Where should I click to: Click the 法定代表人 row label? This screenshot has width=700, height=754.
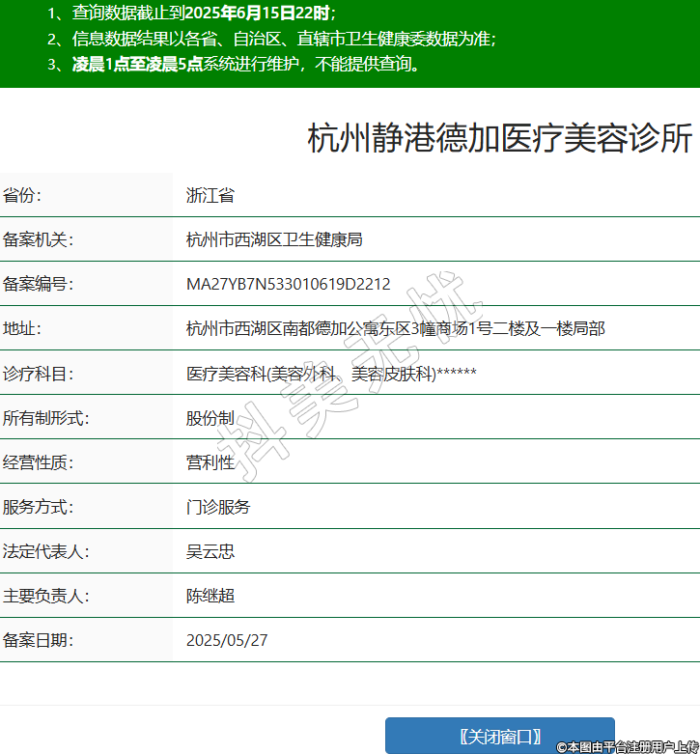click(46, 551)
